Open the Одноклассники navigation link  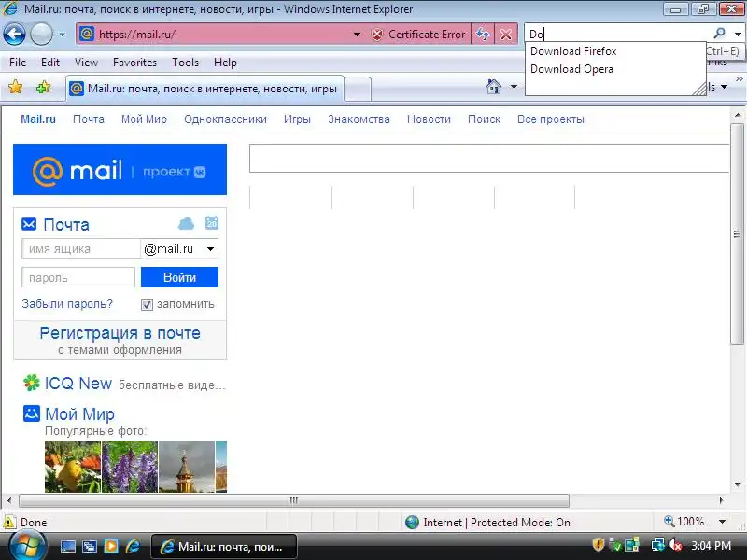click(225, 119)
